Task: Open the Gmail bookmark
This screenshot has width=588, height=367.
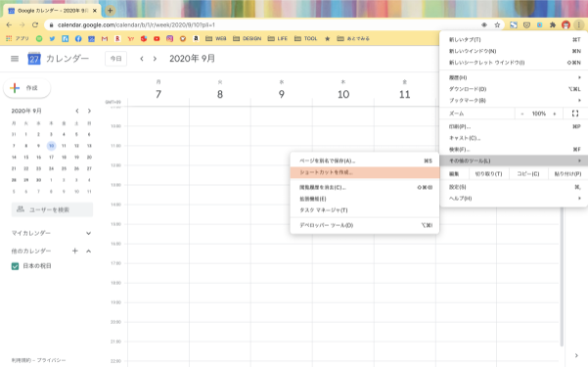Action: 105,38
